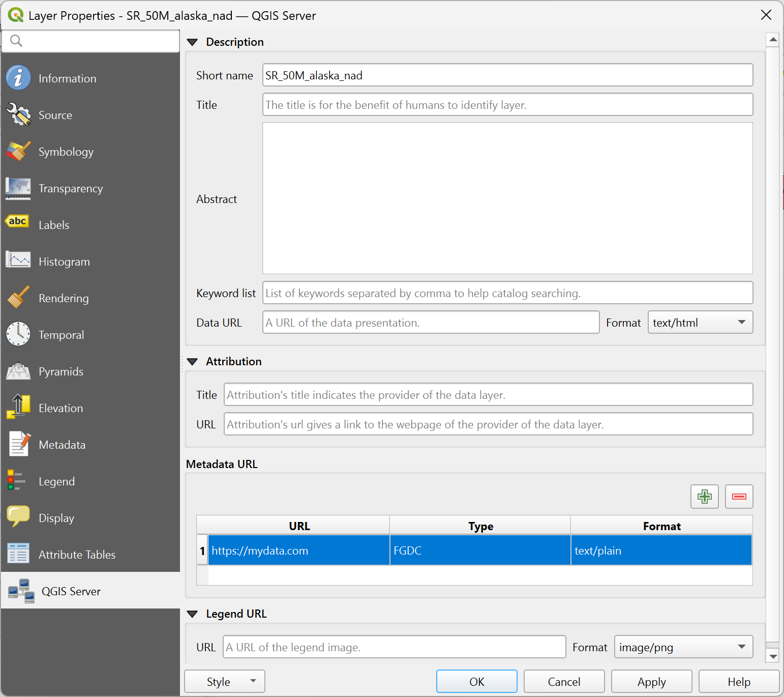
Task: Click the Short name input field
Action: click(507, 75)
